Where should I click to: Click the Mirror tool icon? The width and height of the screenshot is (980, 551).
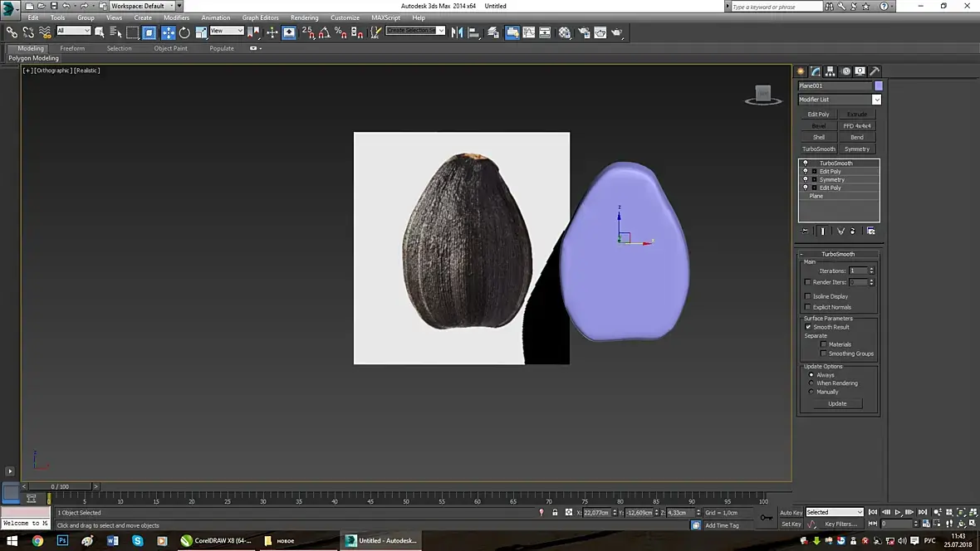point(457,33)
